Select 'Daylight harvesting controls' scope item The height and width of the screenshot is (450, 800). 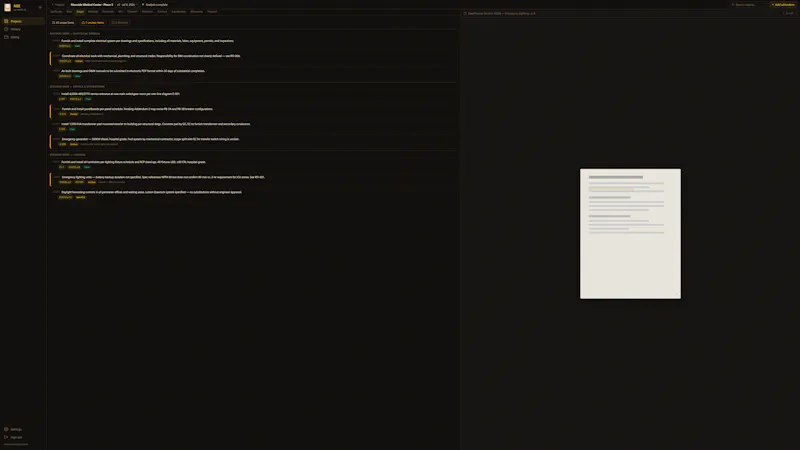[253, 194]
